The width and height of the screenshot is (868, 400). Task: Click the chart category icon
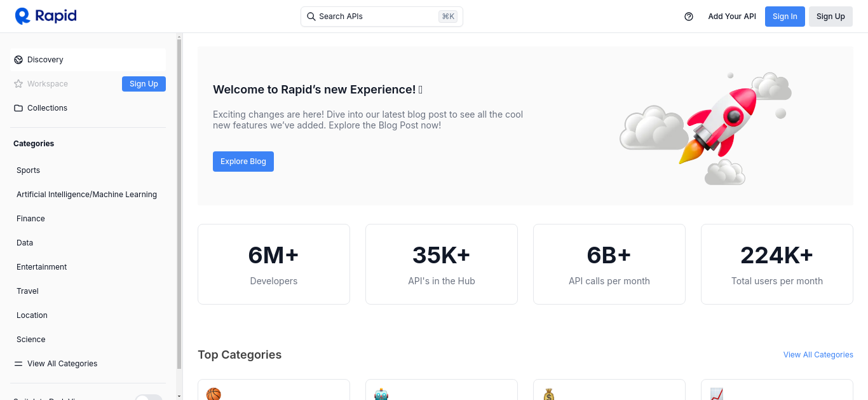[x=717, y=394]
